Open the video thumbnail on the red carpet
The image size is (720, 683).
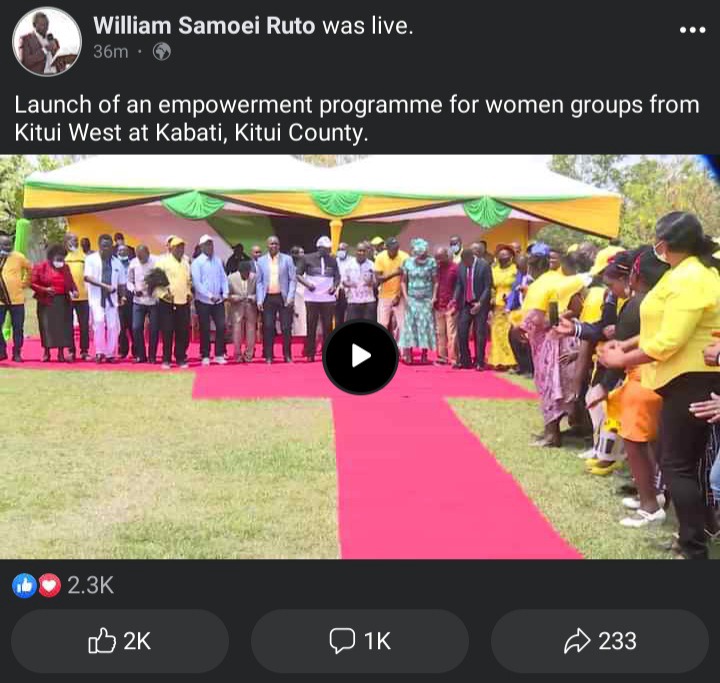click(360, 357)
